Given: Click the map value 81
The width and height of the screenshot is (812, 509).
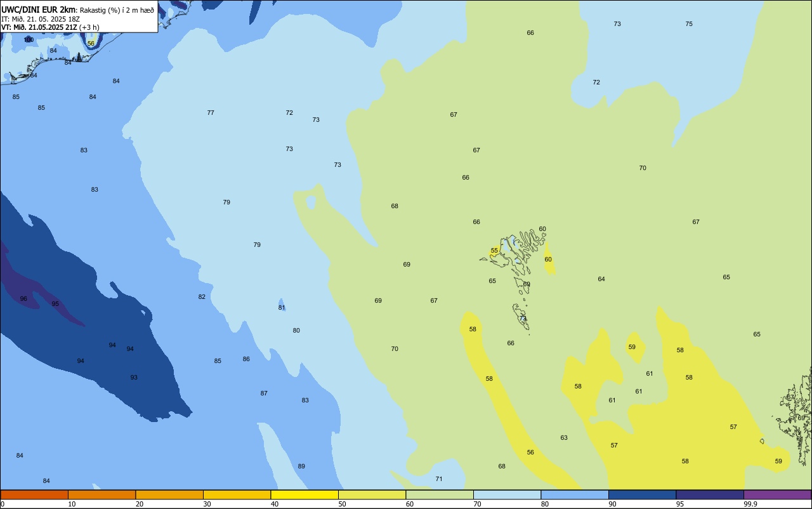Looking at the screenshot, I should [x=282, y=308].
